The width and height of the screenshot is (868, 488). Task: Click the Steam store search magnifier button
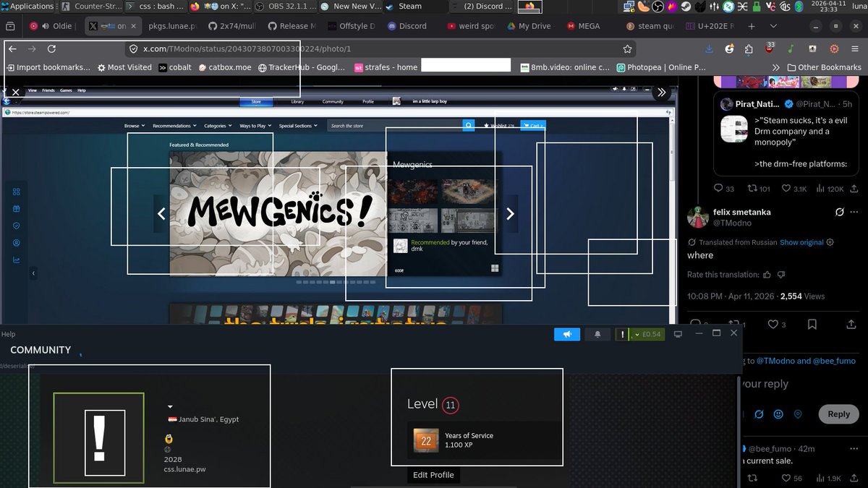(x=468, y=125)
